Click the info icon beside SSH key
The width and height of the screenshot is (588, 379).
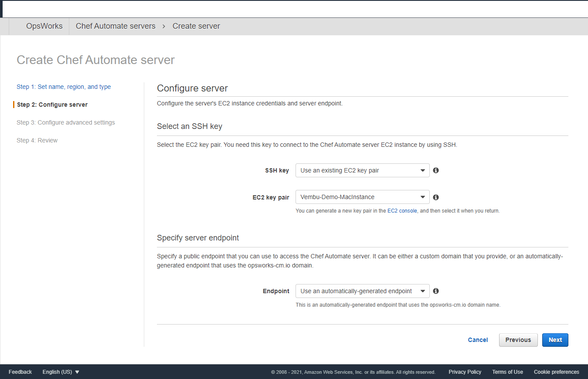436,170
